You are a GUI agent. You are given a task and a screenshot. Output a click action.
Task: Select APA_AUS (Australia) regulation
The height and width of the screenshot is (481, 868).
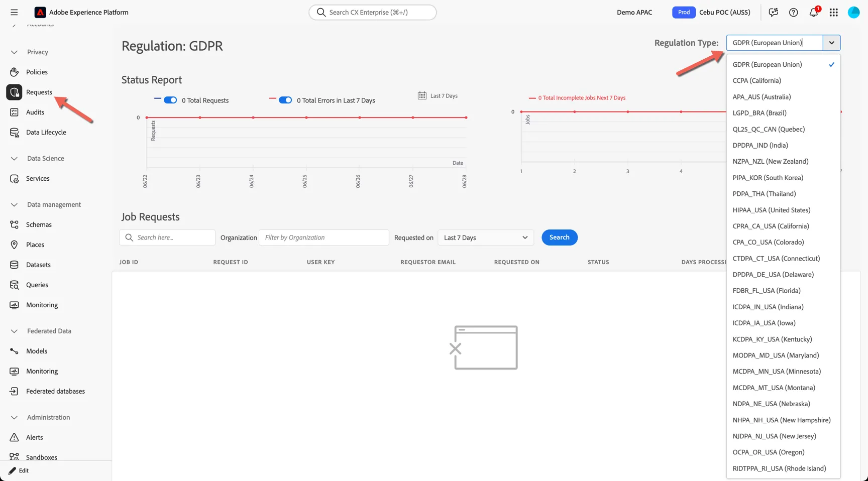tap(783, 96)
